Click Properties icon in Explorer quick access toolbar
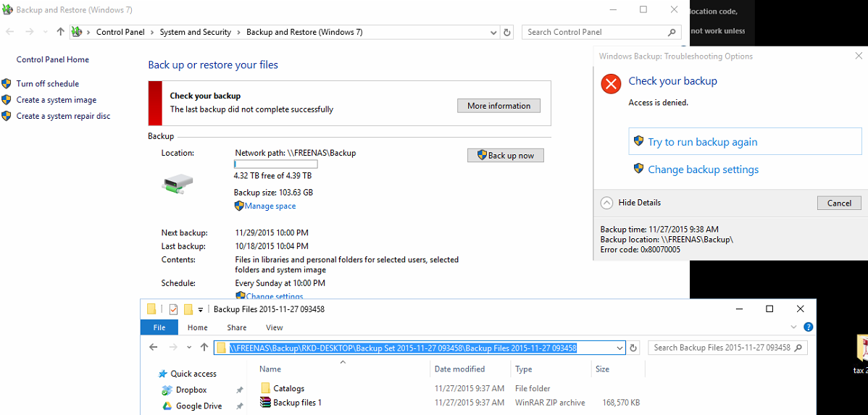The image size is (868, 415). tap(172, 309)
